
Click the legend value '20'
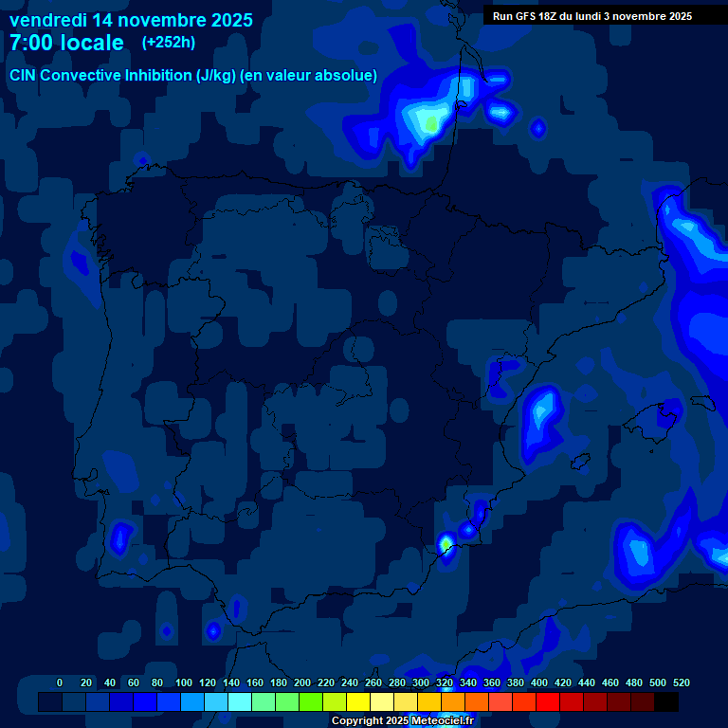tap(86, 682)
